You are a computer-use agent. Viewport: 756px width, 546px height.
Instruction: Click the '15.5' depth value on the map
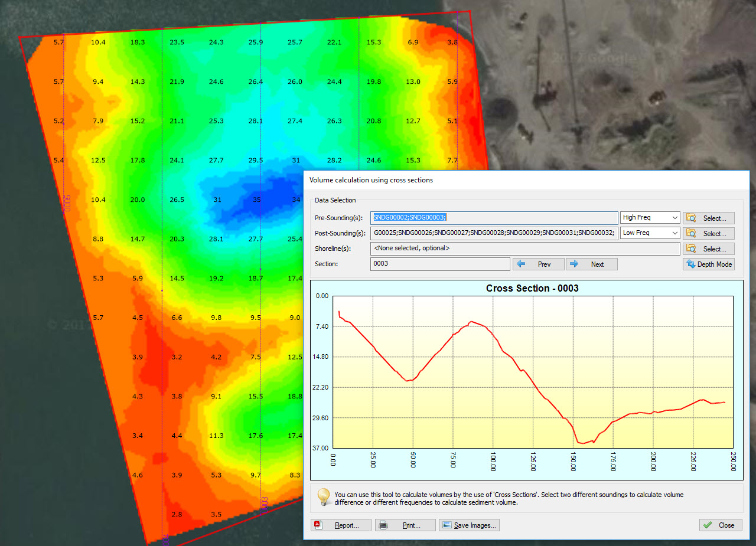[x=256, y=397]
